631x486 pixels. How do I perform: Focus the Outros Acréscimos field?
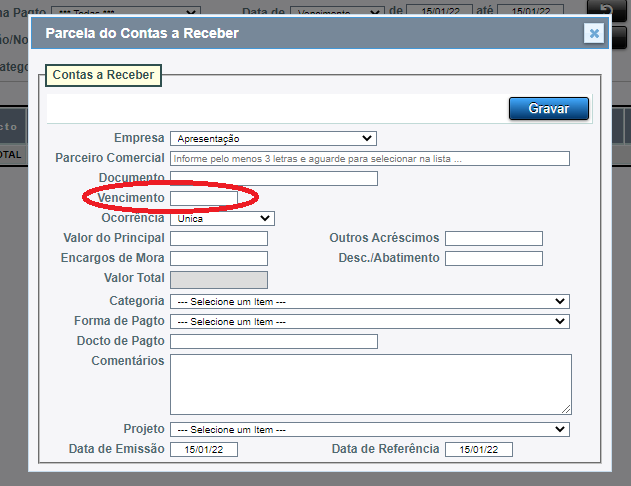493,238
